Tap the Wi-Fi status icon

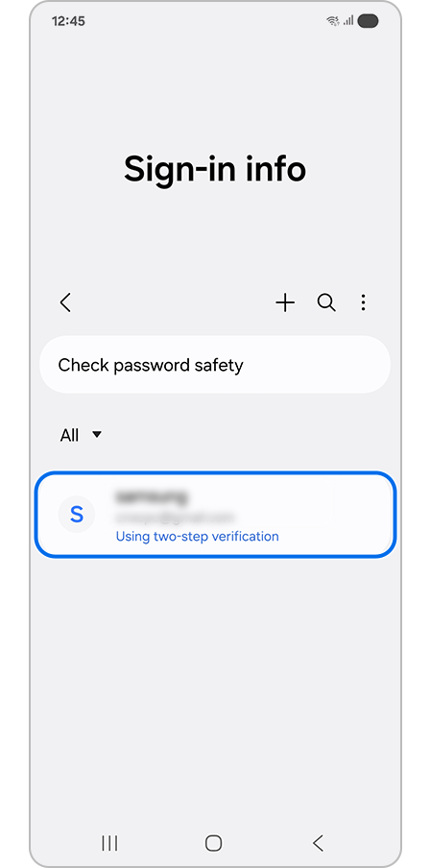[333, 21]
